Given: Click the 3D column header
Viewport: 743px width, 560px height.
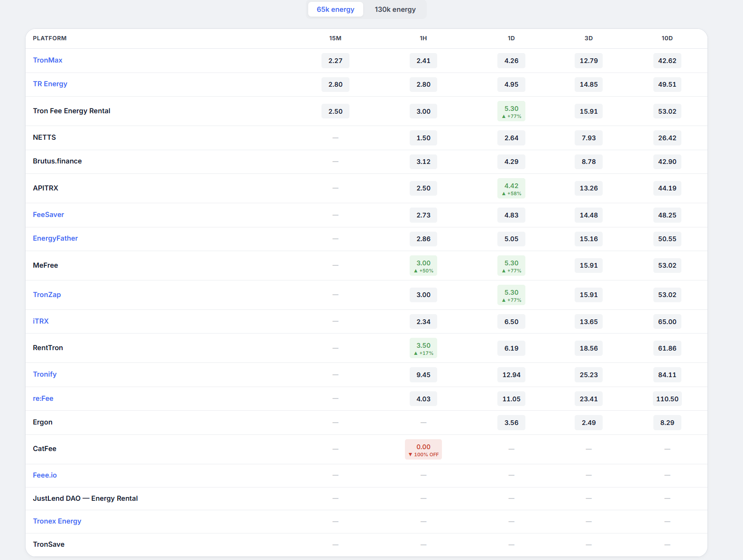Looking at the screenshot, I should (x=588, y=38).
